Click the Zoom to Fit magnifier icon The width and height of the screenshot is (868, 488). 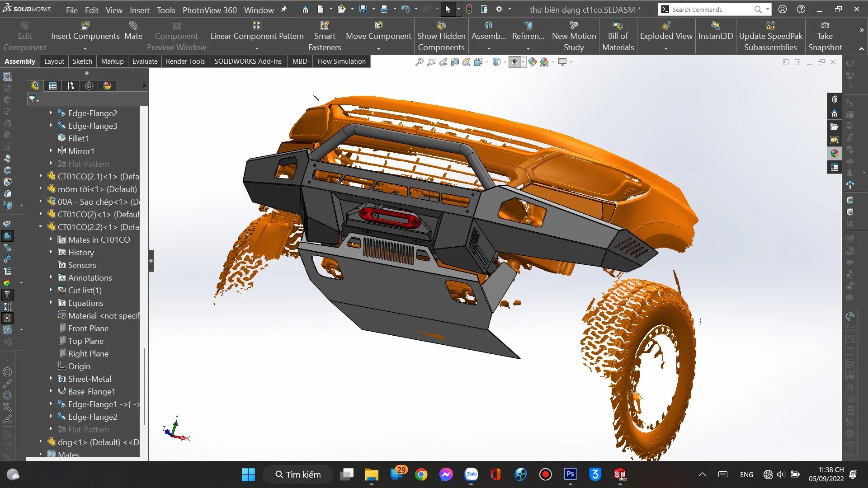tap(420, 62)
